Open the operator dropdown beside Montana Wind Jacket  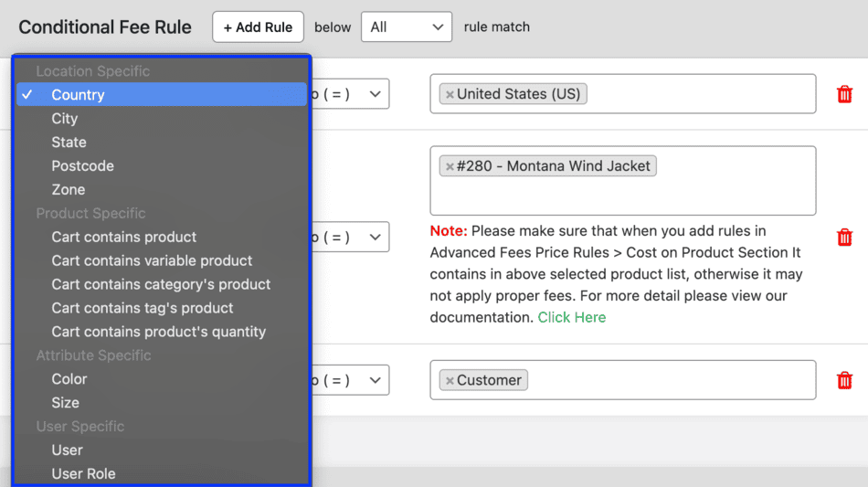coord(351,237)
